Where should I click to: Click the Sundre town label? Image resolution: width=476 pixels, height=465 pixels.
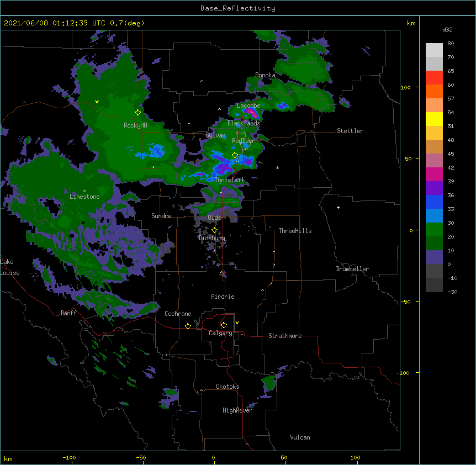(x=161, y=216)
